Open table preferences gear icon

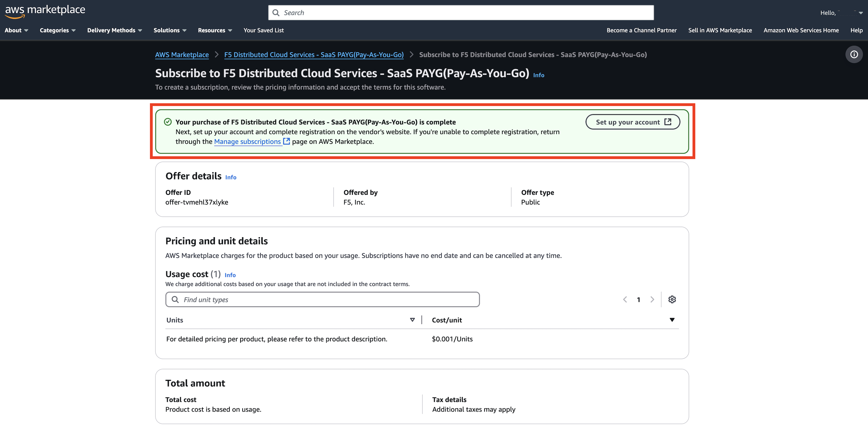click(x=672, y=299)
